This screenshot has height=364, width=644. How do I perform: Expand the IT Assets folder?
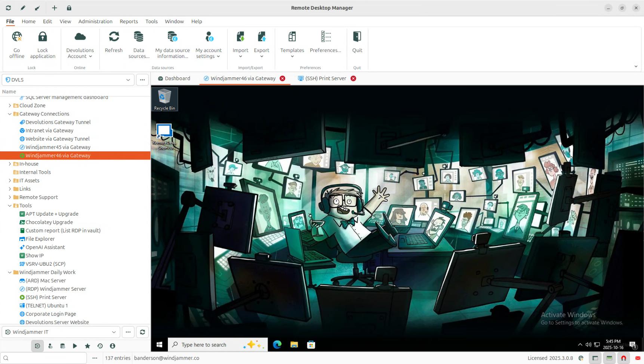coord(10,181)
